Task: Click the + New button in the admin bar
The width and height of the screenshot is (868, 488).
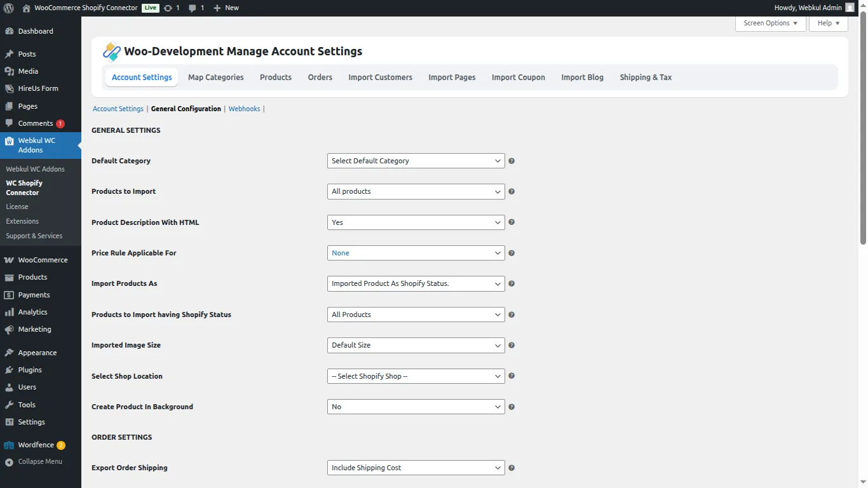Action: tap(225, 8)
